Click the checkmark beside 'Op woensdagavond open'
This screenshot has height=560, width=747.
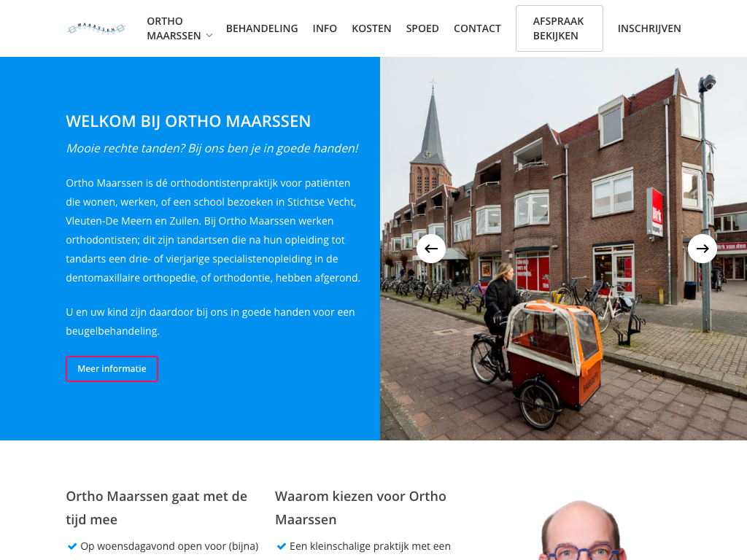pos(72,546)
